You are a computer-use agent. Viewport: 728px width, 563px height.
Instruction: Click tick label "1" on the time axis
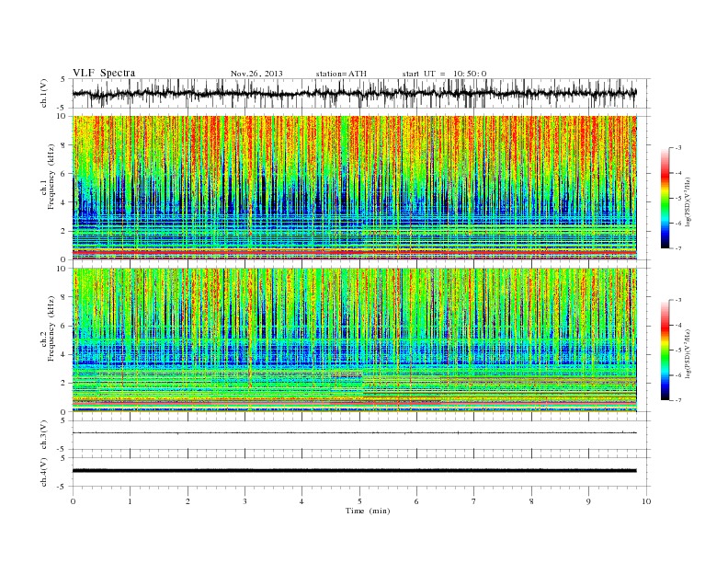pos(131,501)
